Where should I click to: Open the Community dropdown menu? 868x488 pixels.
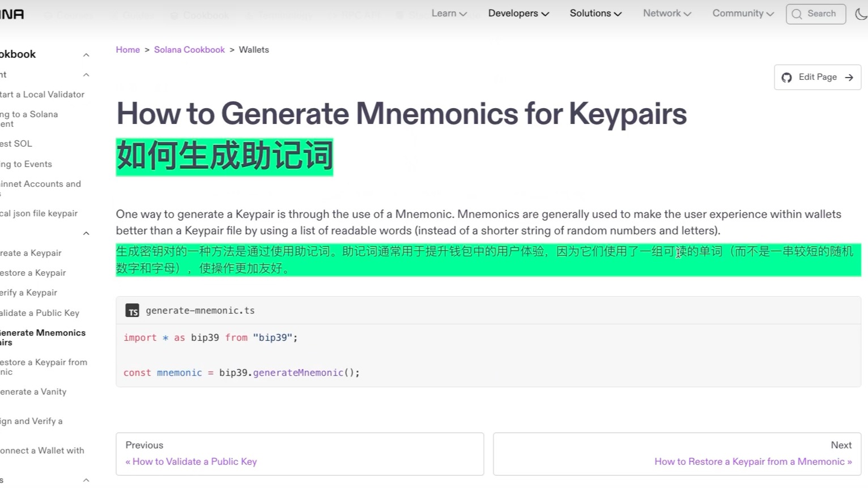[743, 14]
